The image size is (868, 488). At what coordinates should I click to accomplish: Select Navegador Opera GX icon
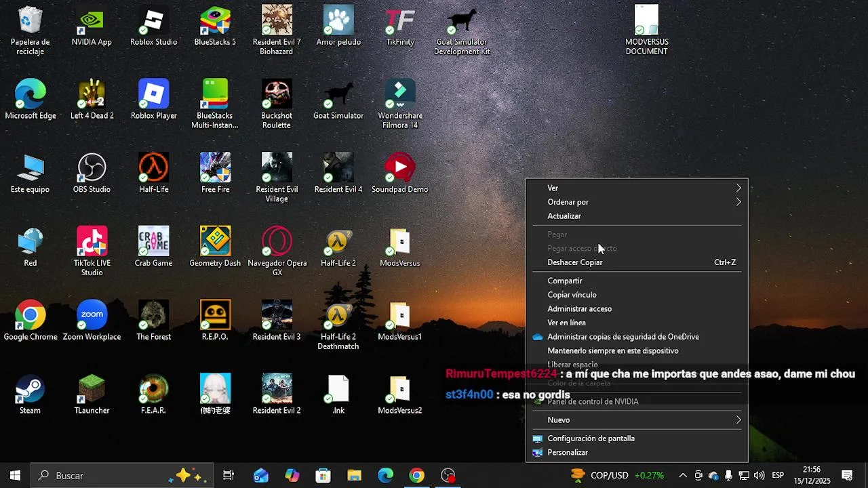coord(277,251)
